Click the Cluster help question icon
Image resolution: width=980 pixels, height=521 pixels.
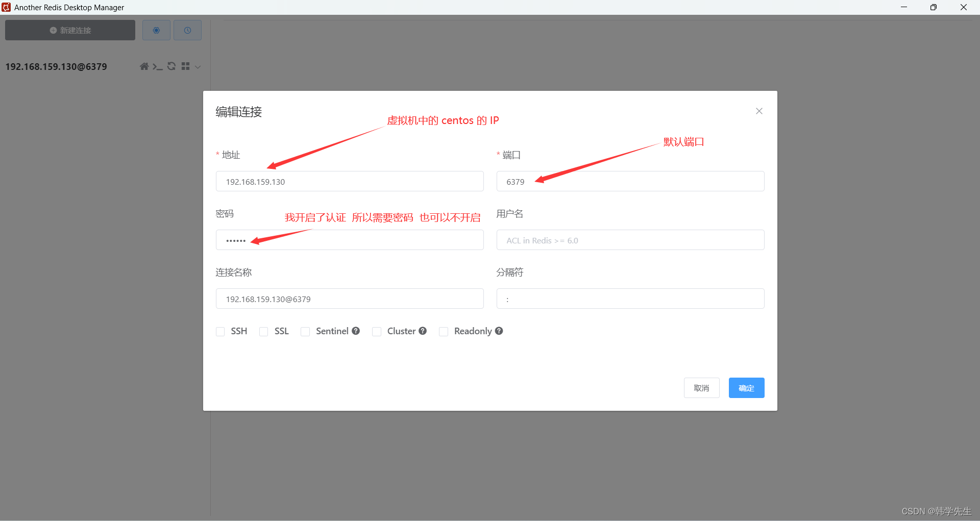pos(423,331)
